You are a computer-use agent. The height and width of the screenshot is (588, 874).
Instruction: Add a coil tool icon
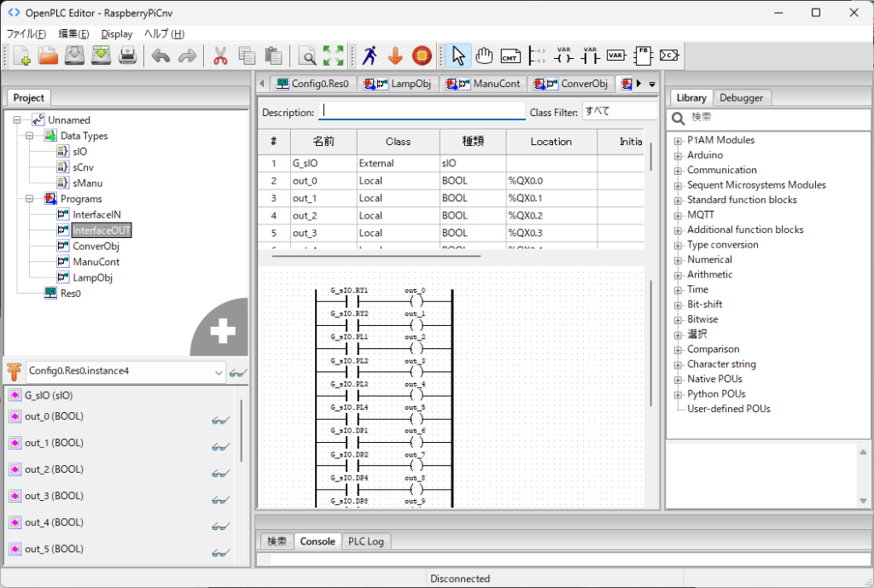coord(563,55)
